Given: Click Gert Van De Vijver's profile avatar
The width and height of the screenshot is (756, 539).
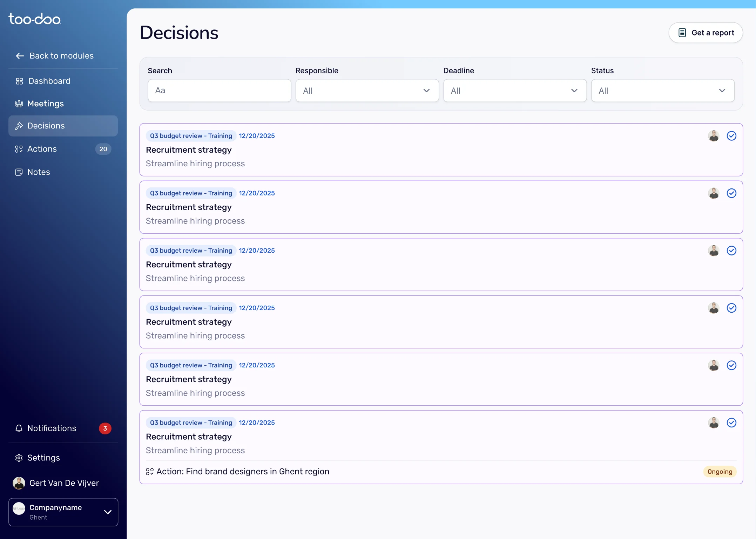Looking at the screenshot, I should (x=19, y=483).
